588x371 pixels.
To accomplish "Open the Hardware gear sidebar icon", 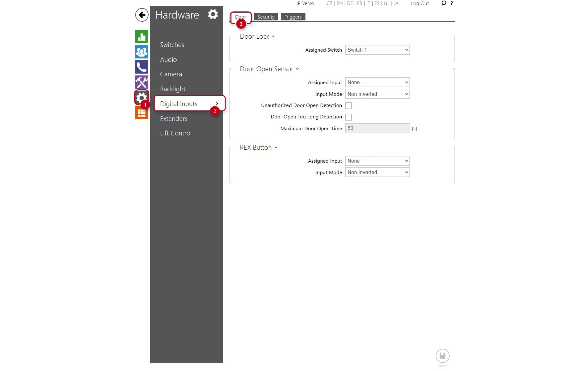I will (x=142, y=97).
